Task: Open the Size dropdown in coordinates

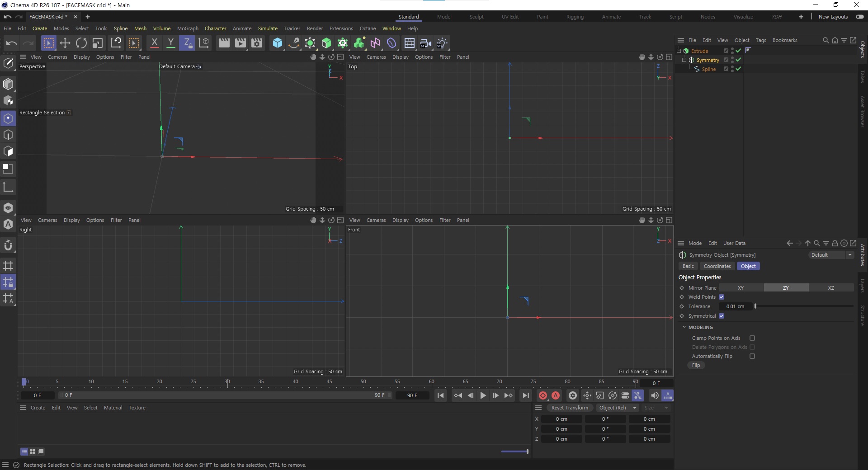Action: tap(656, 408)
